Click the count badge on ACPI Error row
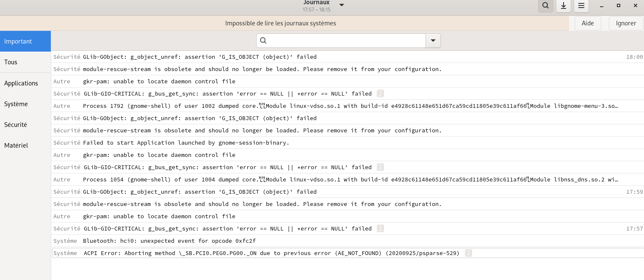 (468, 253)
